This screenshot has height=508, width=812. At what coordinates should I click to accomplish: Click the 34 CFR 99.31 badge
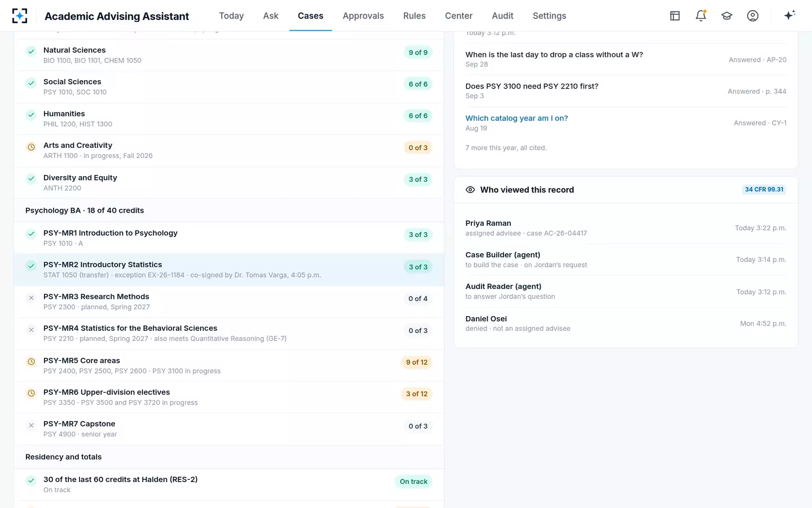tap(764, 190)
